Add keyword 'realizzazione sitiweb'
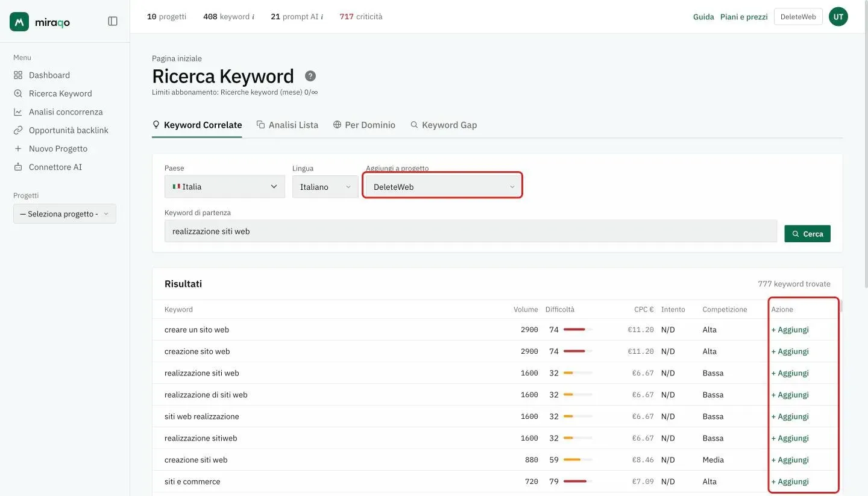Viewport: 868px width, 496px height. click(x=790, y=438)
